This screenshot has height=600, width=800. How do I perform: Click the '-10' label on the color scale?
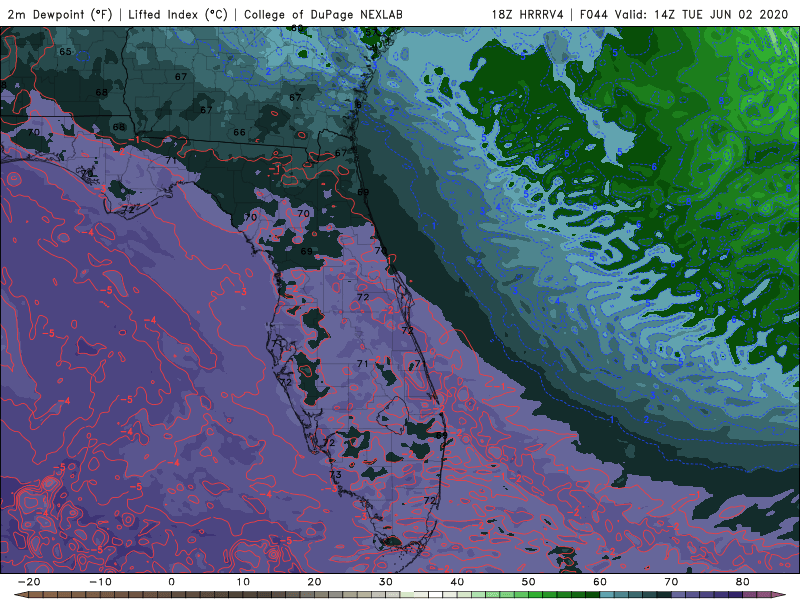(100, 582)
